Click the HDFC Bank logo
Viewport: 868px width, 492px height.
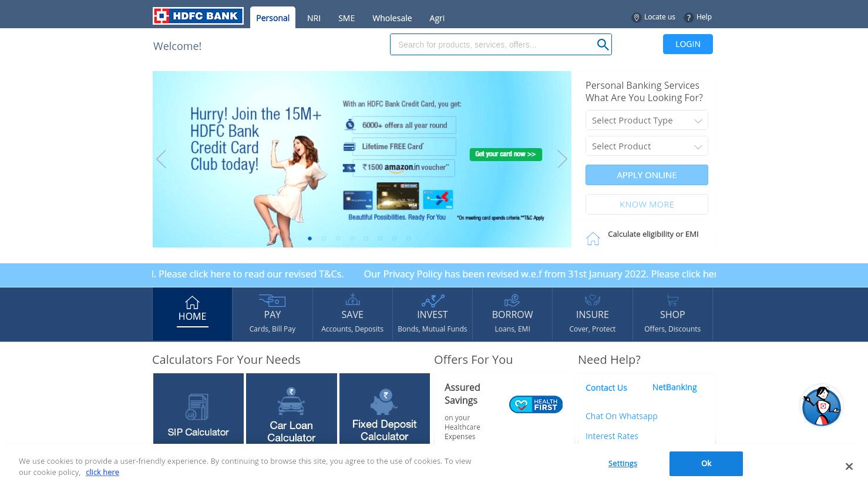(x=198, y=16)
